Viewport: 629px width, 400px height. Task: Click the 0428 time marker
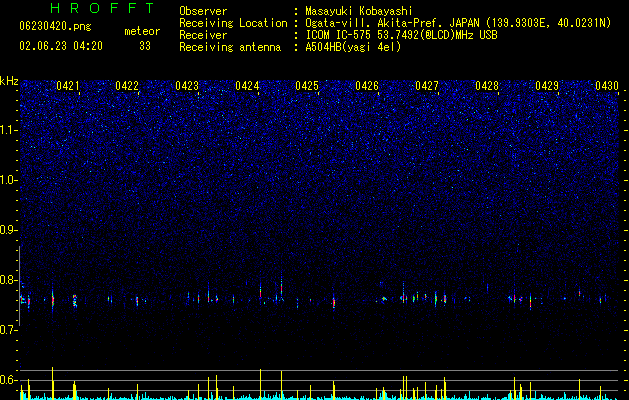click(487, 86)
